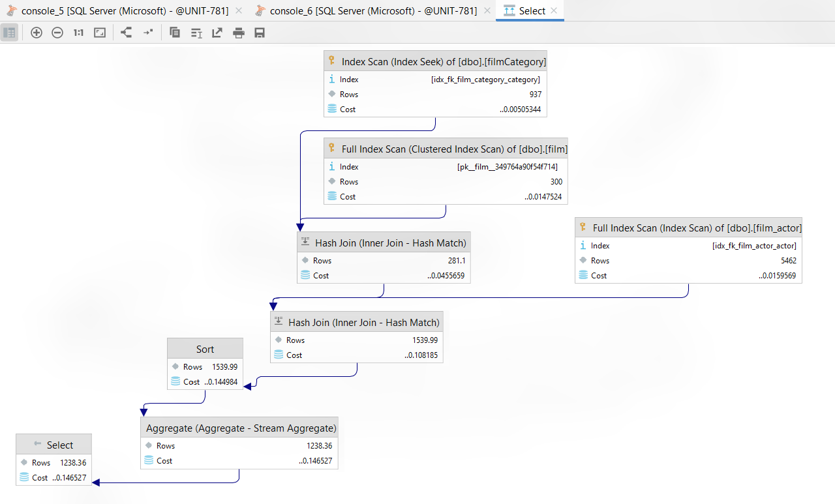Select the film_actor Index Scan node header
Viewport: 835px width, 504px height.
coord(688,228)
